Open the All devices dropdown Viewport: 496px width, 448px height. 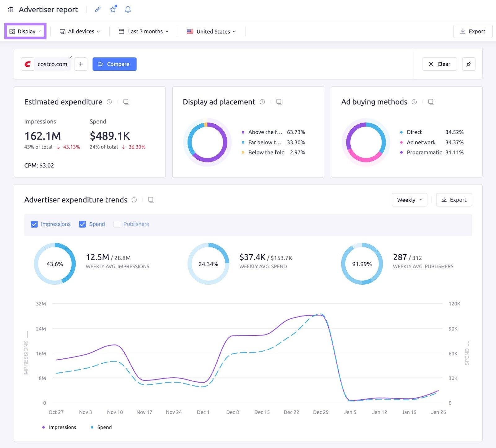point(80,31)
